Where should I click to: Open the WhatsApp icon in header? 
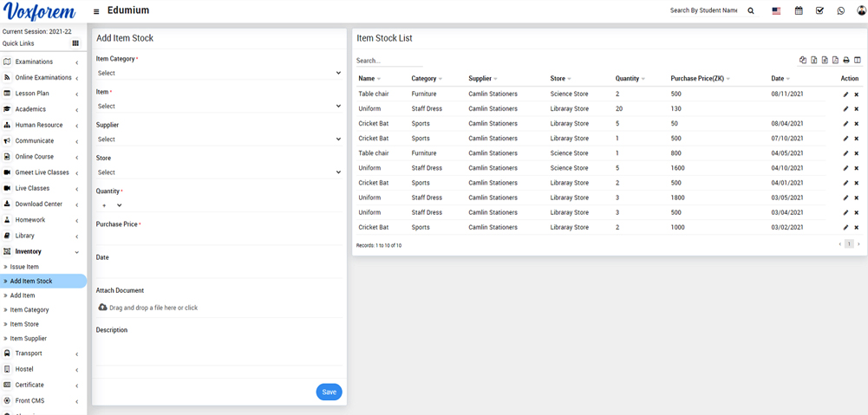840,11
